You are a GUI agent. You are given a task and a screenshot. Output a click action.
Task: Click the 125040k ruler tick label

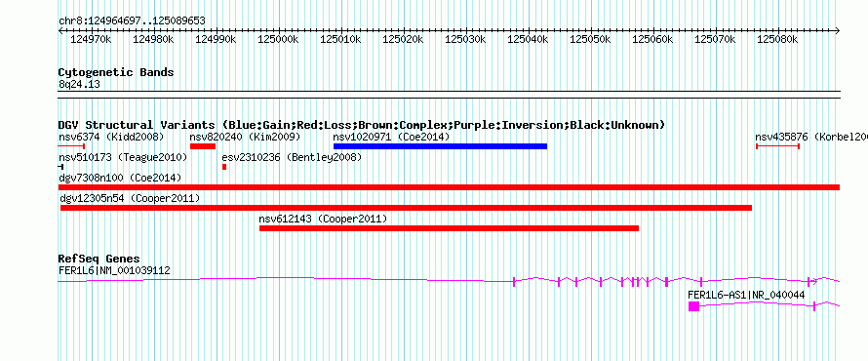click(528, 39)
